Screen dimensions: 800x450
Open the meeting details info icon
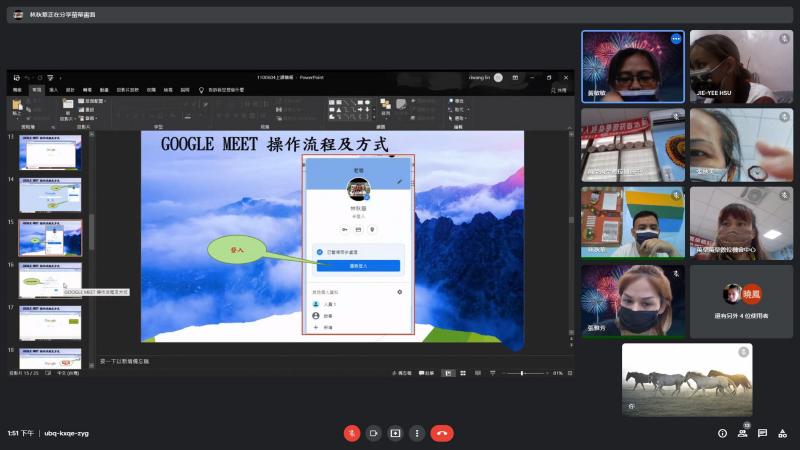[x=722, y=433]
